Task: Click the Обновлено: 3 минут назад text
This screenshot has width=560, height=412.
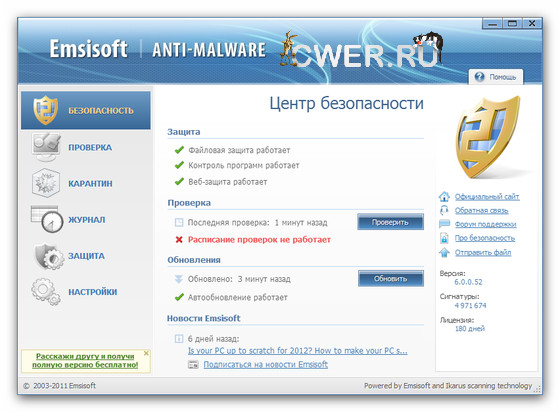Action: point(239,279)
